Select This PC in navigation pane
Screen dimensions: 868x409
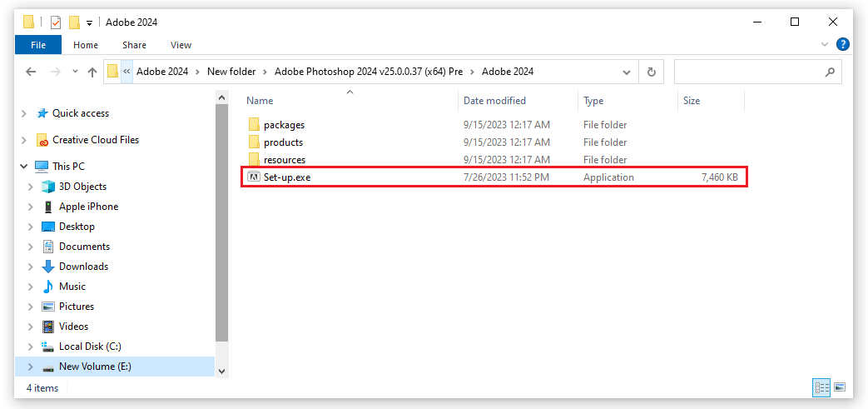point(68,167)
